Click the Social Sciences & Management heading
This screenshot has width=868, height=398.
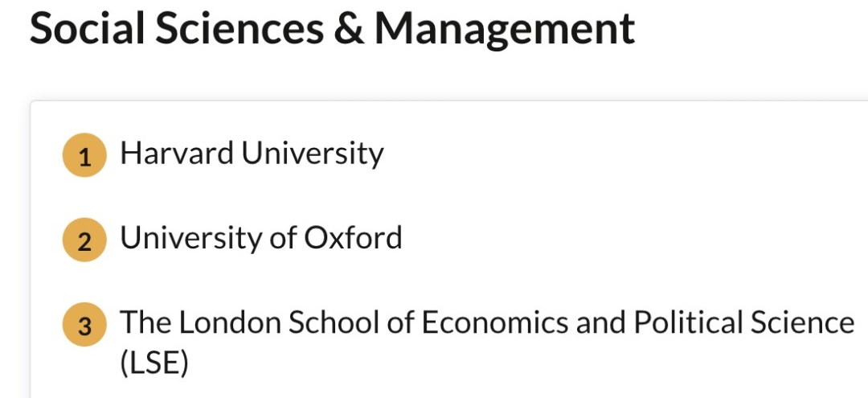332,29
